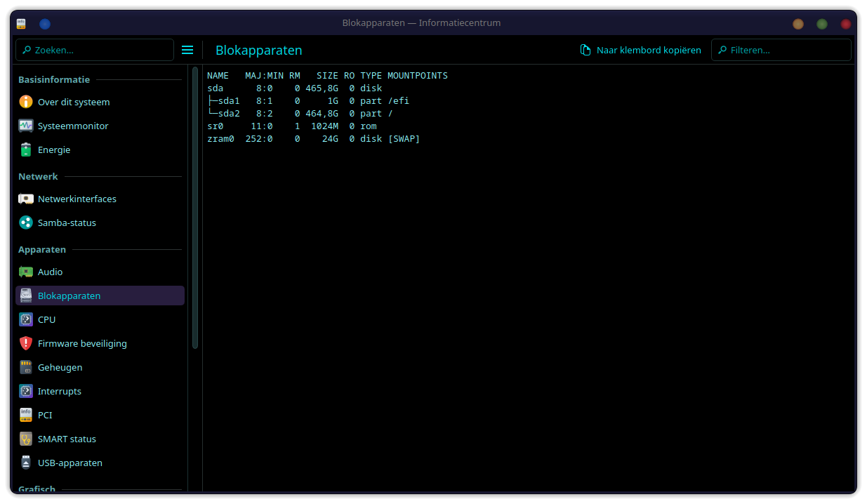Click the Firmware beveiliging shield icon
This screenshot has width=867, height=504.
(26, 343)
